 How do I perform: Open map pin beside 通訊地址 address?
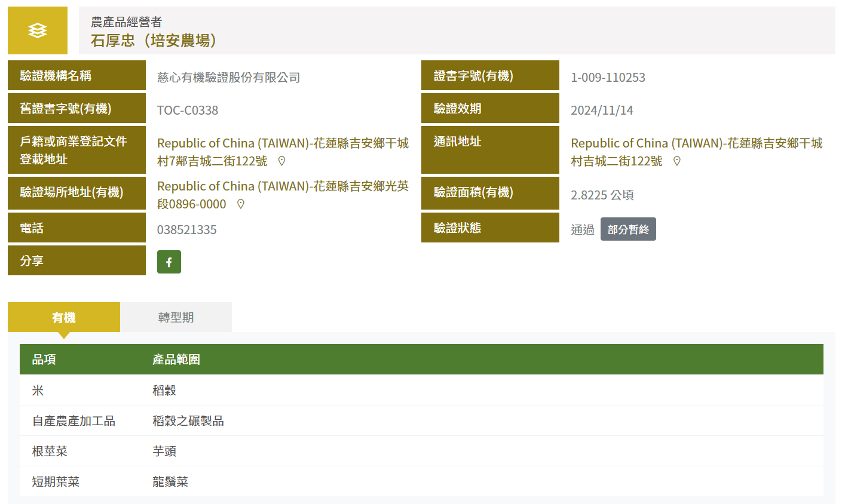(x=676, y=161)
